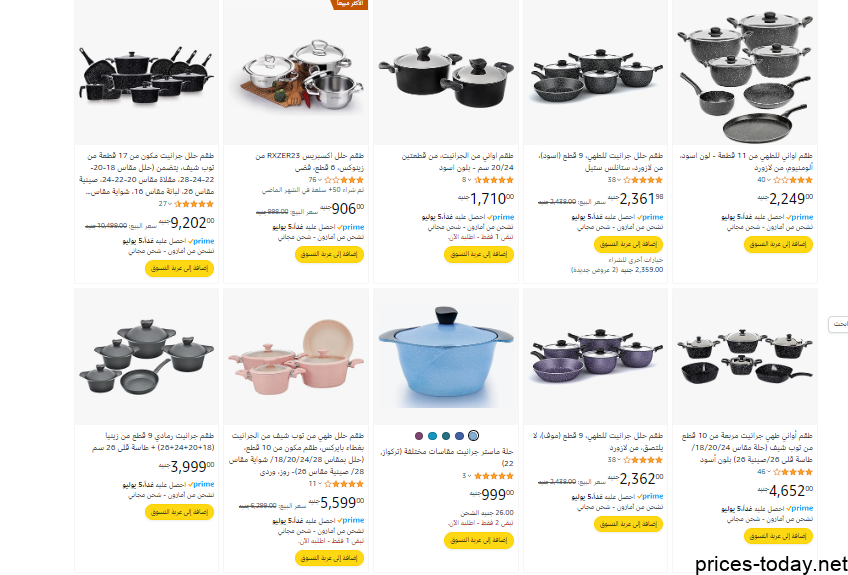Open star rating of the 17-piece granite set
The width and height of the screenshot is (848, 575).
(x=194, y=204)
